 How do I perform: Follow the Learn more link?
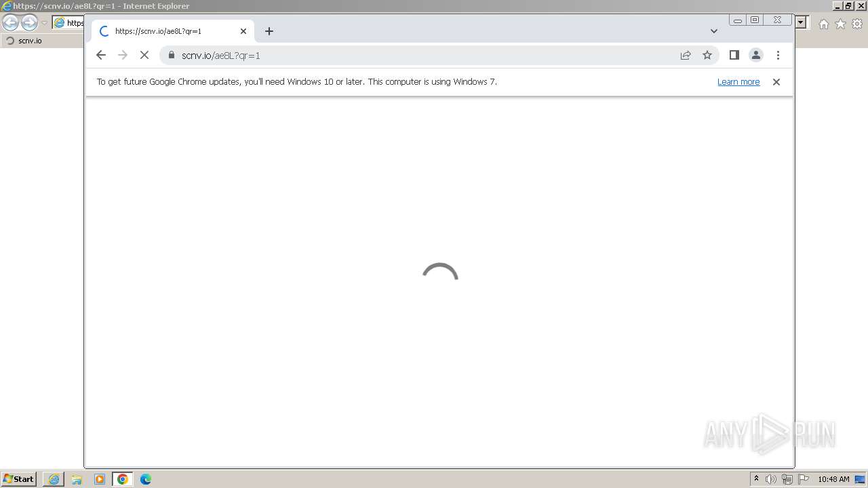coord(738,82)
